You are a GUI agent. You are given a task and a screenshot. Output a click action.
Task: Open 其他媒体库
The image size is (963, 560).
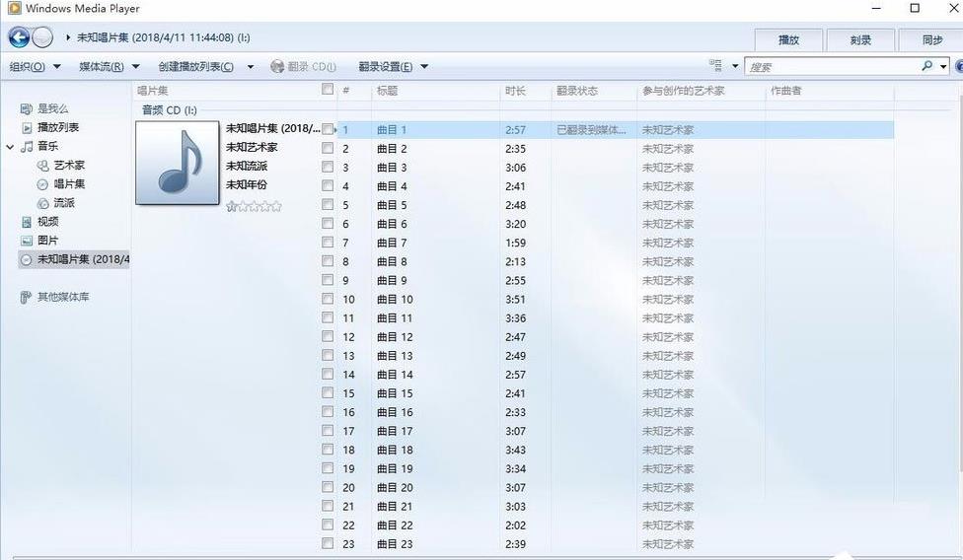click(62, 297)
